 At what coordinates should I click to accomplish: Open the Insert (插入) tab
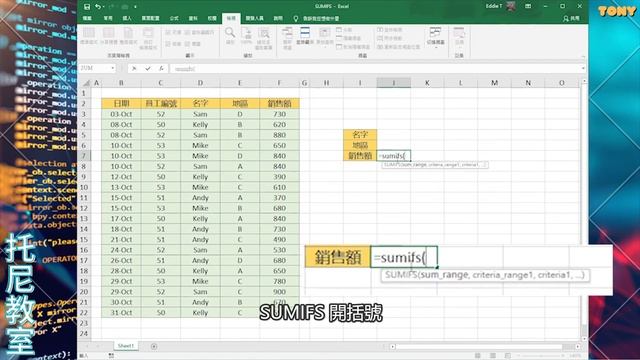(127, 18)
